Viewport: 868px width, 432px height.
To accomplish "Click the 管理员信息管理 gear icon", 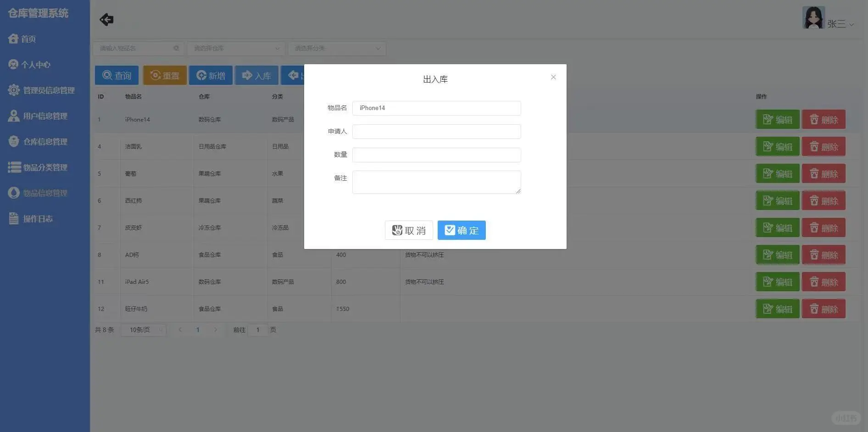I will 14,90.
